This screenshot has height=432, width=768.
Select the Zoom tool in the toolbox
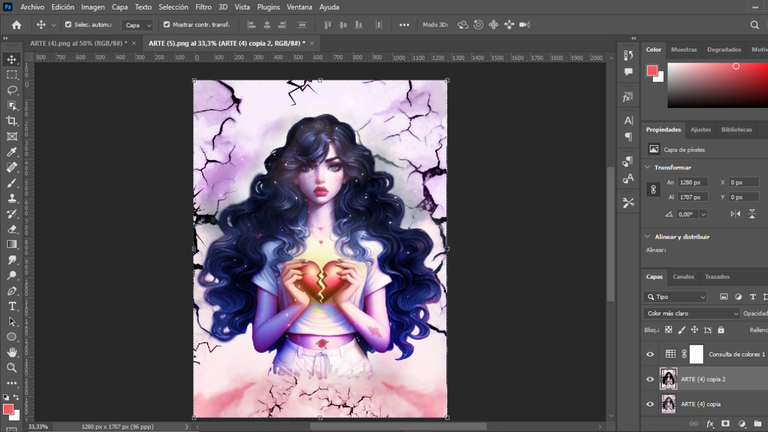coord(12,368)
